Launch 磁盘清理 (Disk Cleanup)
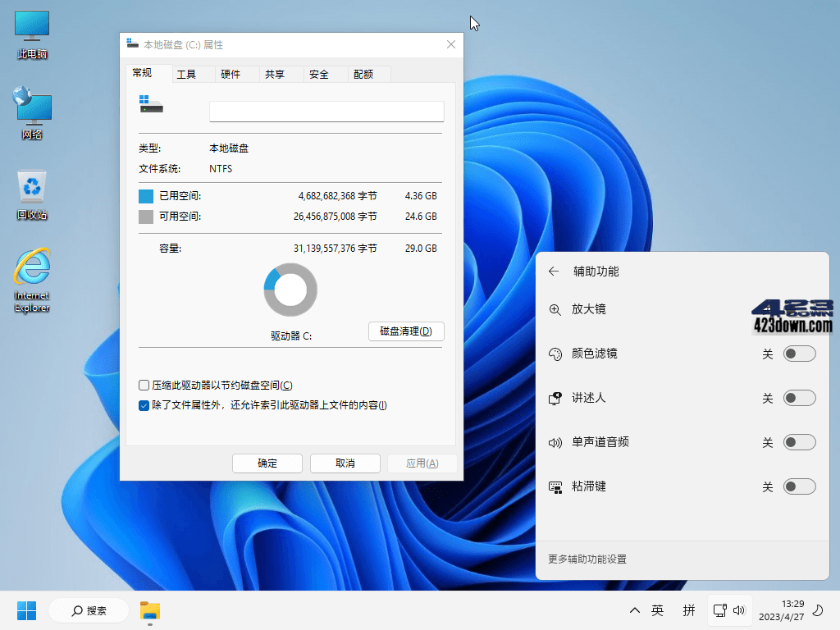 coord(405,331)
